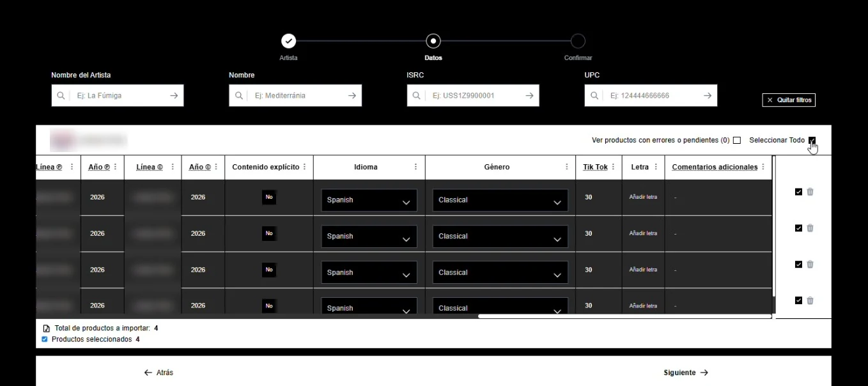Continue with the Siguiente button

click(686, 373)
